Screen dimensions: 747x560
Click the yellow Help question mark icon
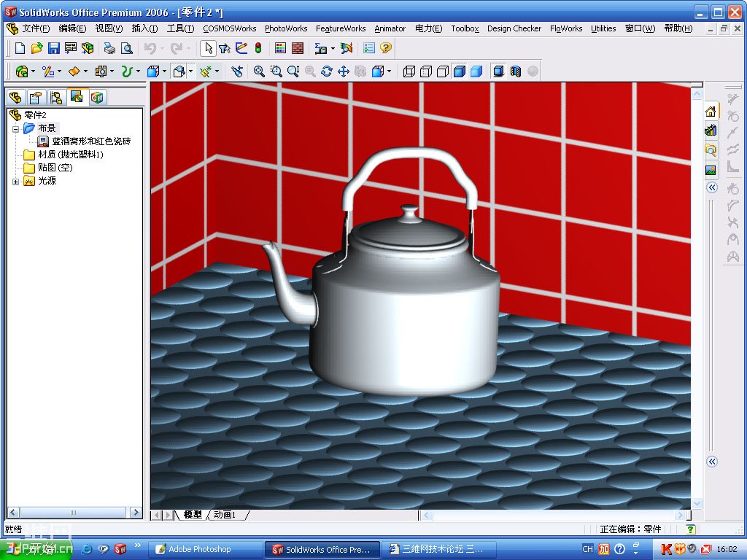coord(386,48)
